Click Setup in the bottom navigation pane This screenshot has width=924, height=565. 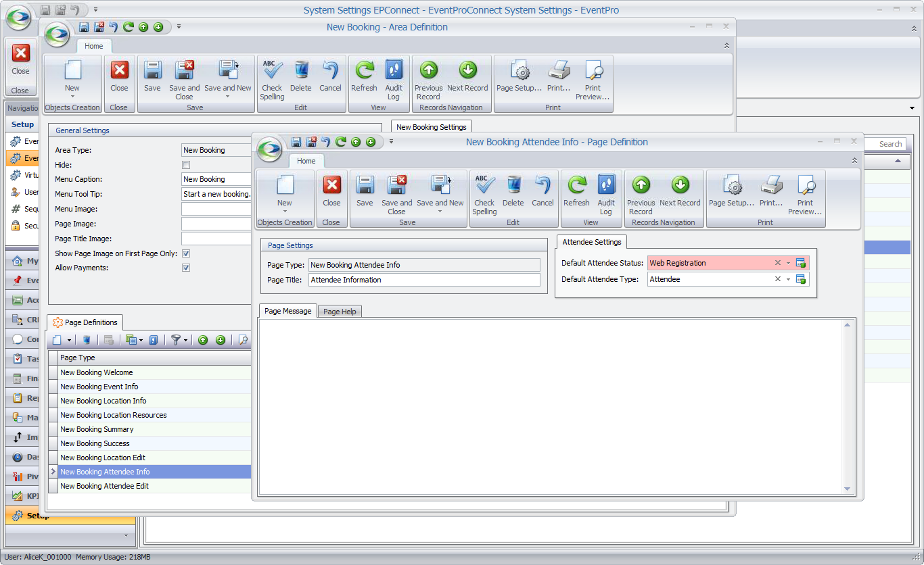point(70,516)
